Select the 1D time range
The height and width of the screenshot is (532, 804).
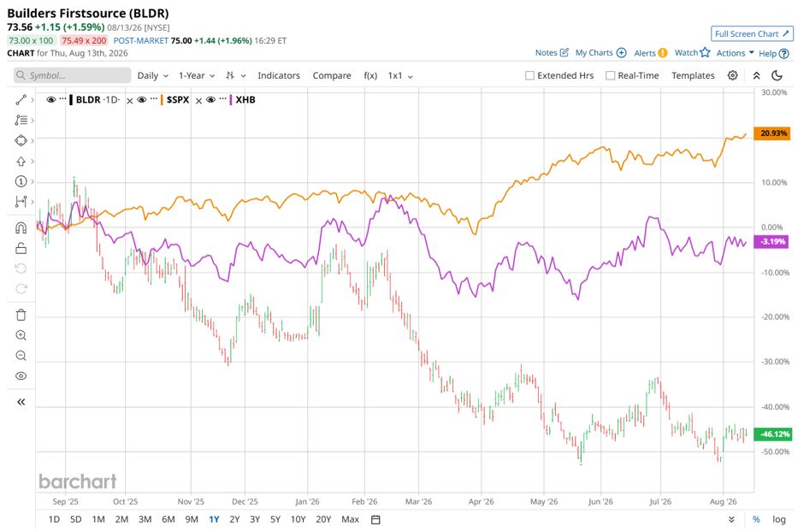(x=54, y=520)
